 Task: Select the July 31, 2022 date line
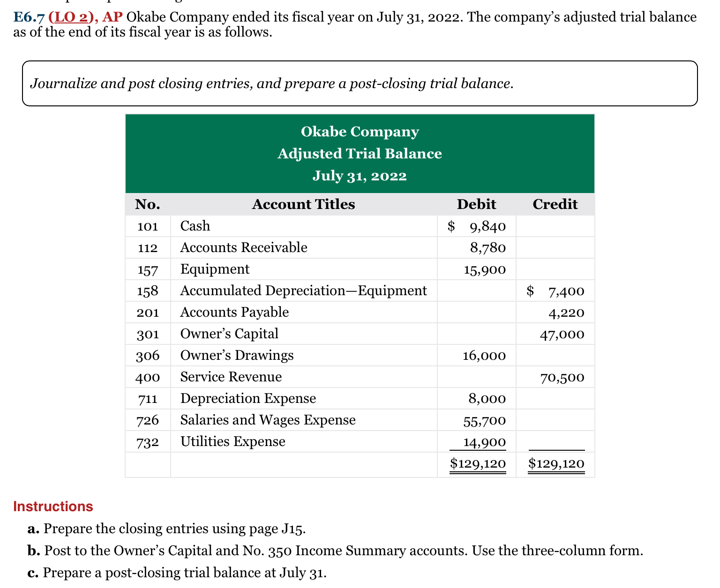[x=359, y=176]
